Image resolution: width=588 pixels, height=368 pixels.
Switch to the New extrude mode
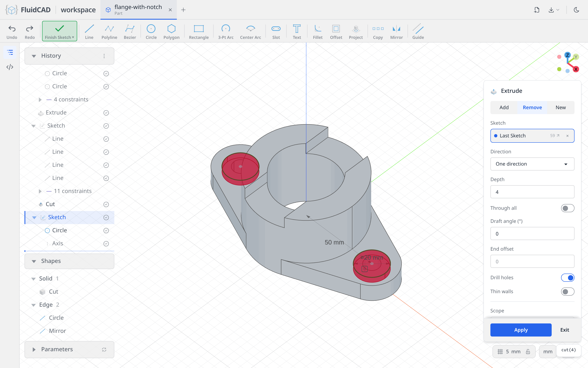(x=561, y=107)
